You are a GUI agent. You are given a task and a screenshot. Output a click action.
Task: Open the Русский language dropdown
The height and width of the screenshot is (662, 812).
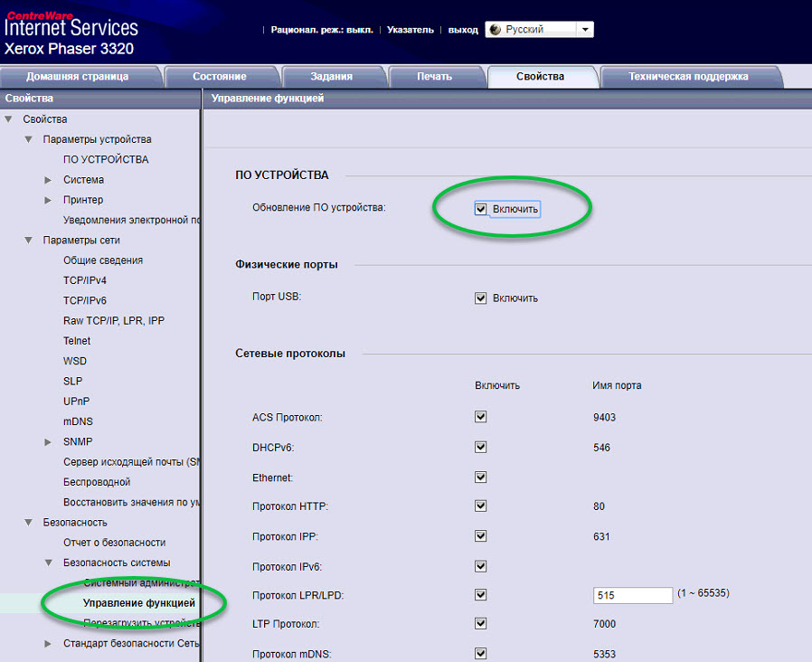click(585, 30)
